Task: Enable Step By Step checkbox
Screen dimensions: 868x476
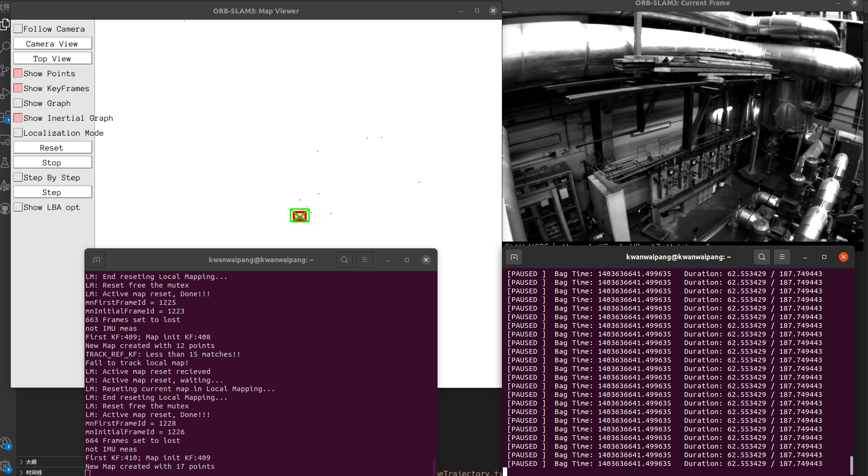Action: [x=18, y=177]
